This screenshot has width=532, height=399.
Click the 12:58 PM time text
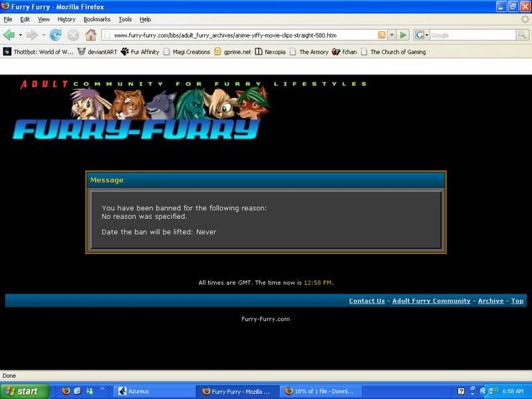(318, 283)
